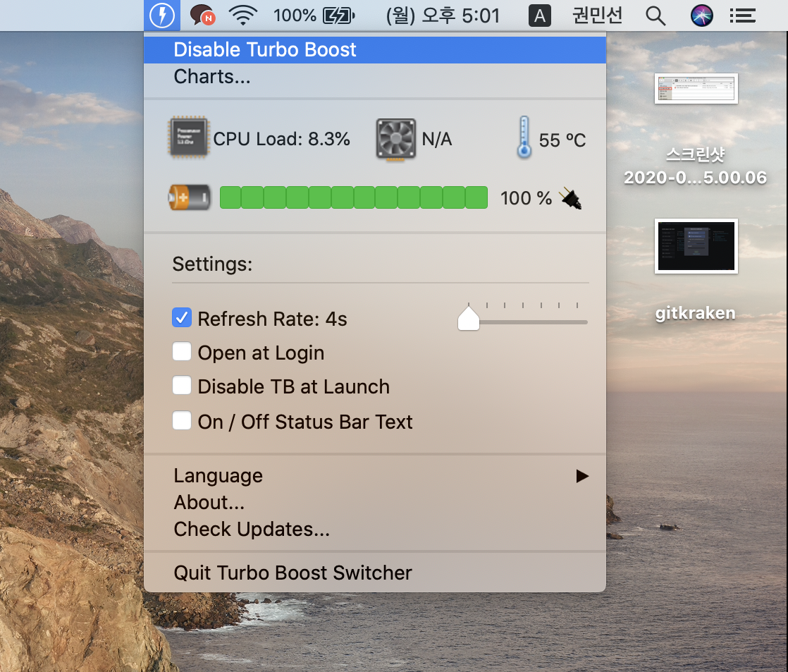Click the 스크린샷 2020 file name label
The width and height of the screenshot is (788, 672).
point(696,166)
